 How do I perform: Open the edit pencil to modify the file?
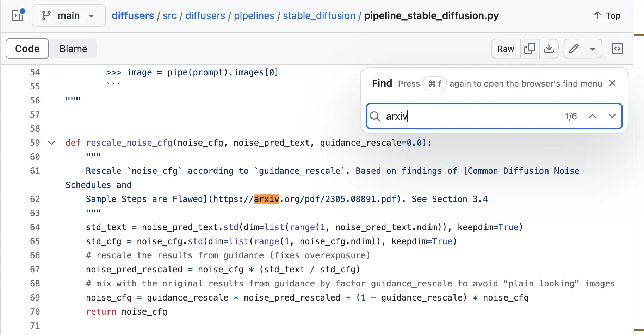coord(573,49)
